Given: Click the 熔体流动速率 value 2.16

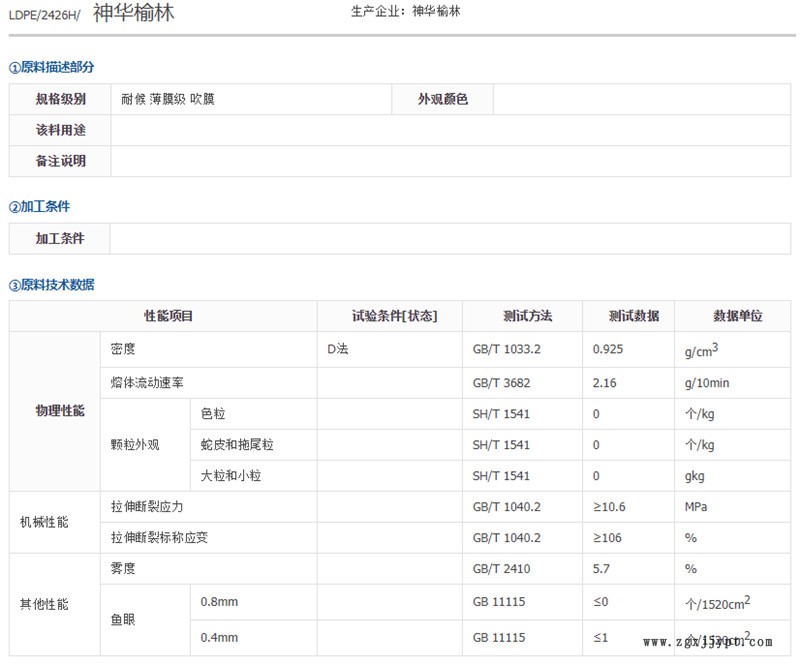Looking at the screenshot, I should [607, 383].
